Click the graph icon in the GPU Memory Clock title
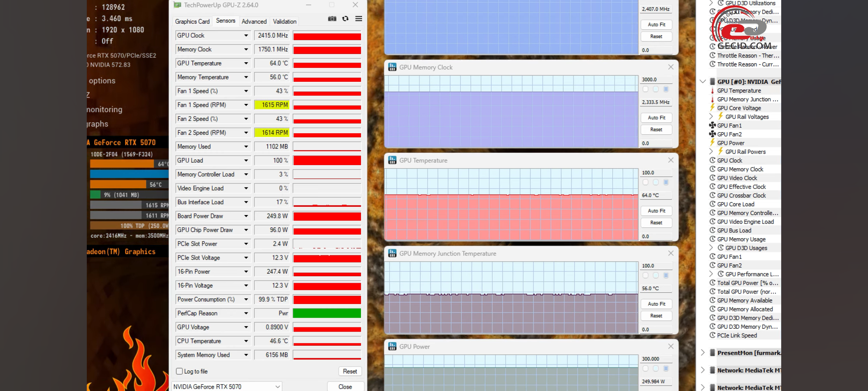 [x=392, y=67]
